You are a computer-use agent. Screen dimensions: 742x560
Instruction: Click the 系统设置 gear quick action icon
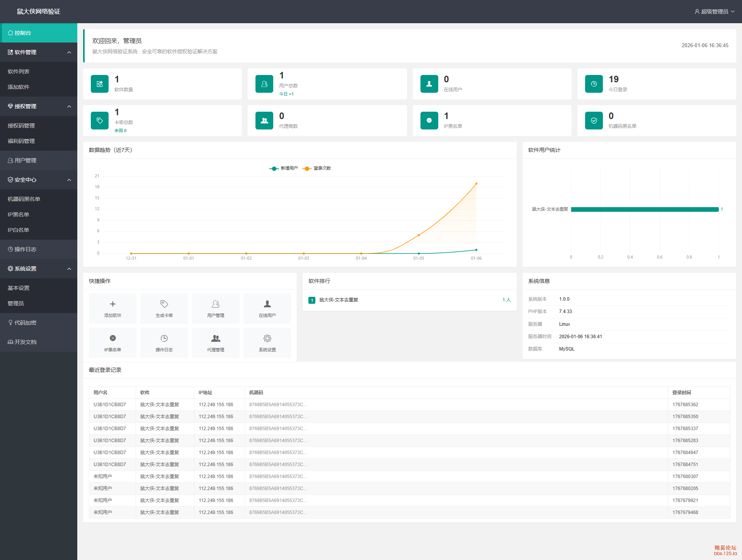pos(267,338)
